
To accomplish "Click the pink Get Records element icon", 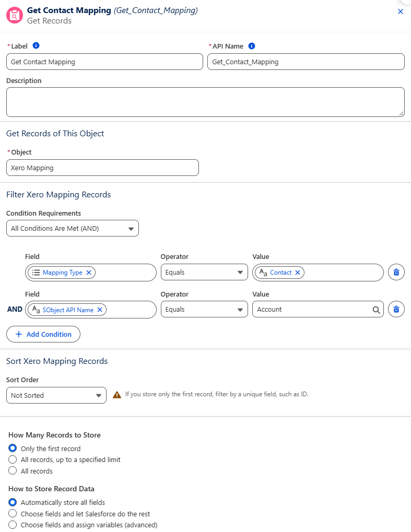I will [15, 15].
